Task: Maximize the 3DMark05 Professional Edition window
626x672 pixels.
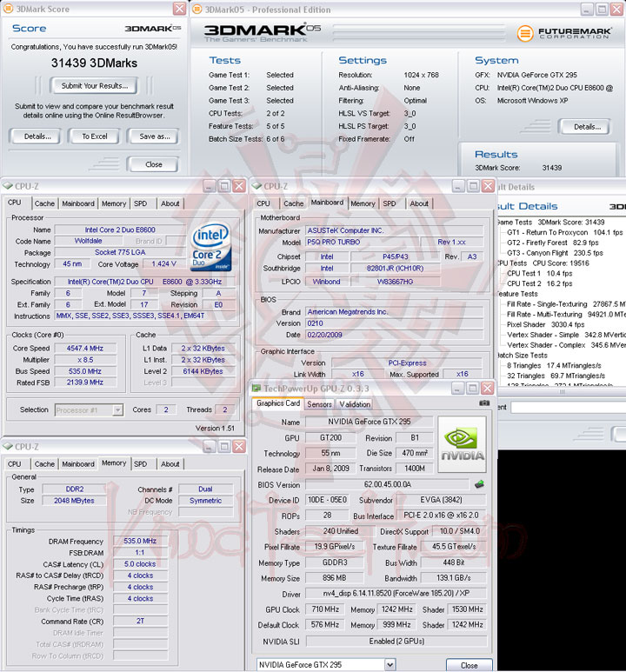Action: pyautogui.click(x=602, y=9)
